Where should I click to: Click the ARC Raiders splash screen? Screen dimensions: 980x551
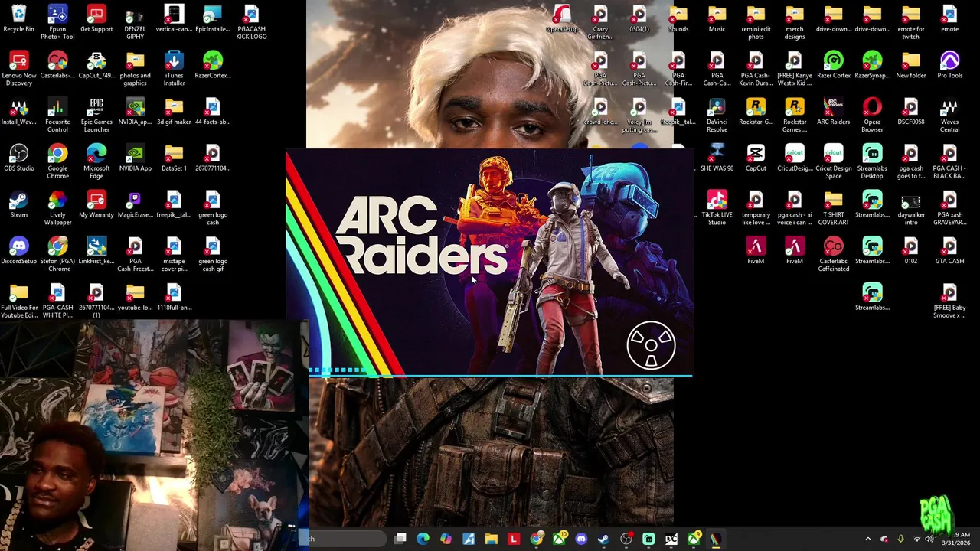489,263
